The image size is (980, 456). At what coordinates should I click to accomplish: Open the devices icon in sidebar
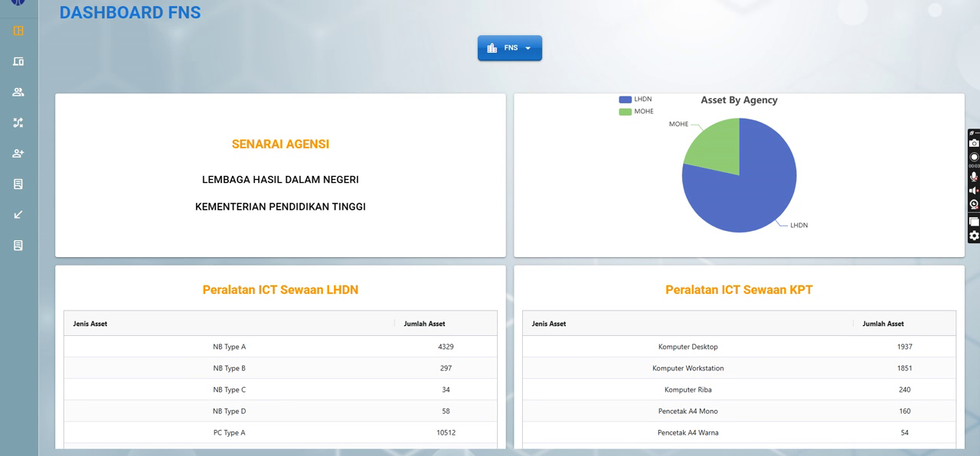[x=18, y=61]
